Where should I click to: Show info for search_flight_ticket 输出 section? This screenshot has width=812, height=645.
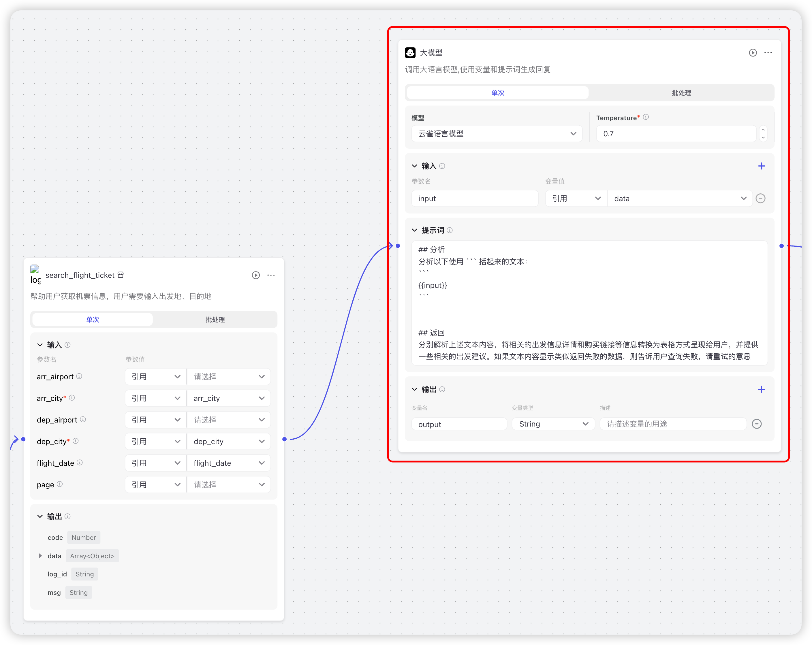click(67, 516)
